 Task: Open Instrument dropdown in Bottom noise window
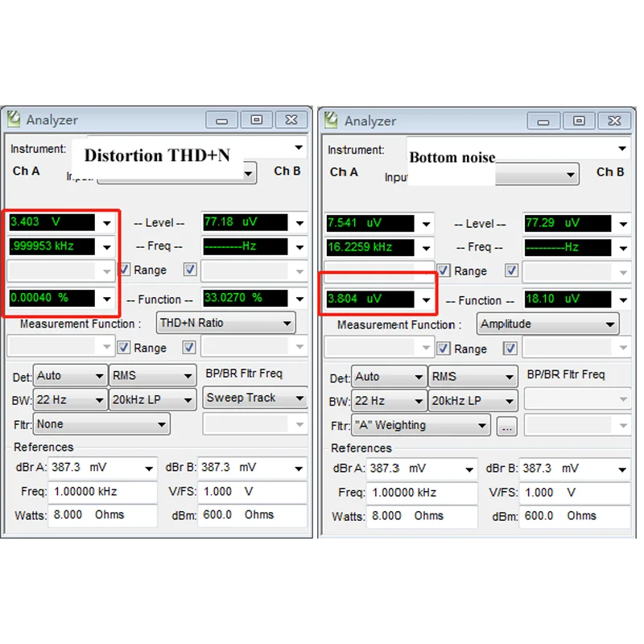tap(622, 148)
